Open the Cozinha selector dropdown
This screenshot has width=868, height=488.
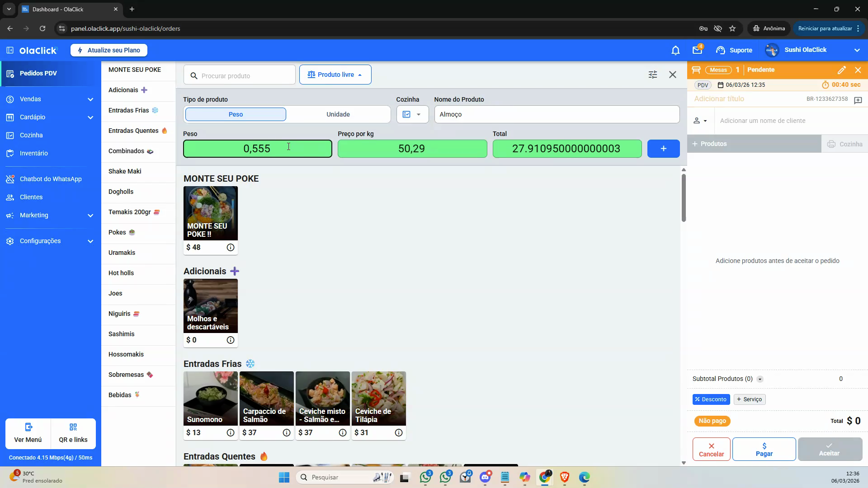(x=412, y=114)
